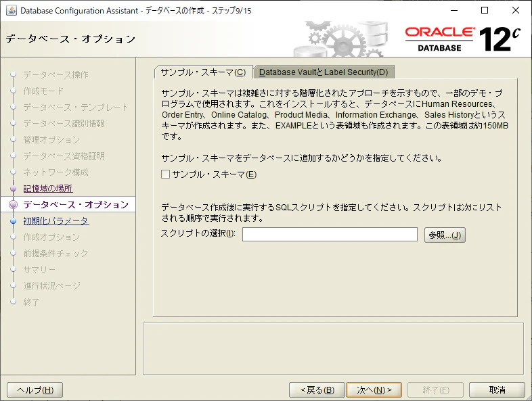Click the 管理オプション step
Viewport: 532px width, 401px height.
click(51, 140)
